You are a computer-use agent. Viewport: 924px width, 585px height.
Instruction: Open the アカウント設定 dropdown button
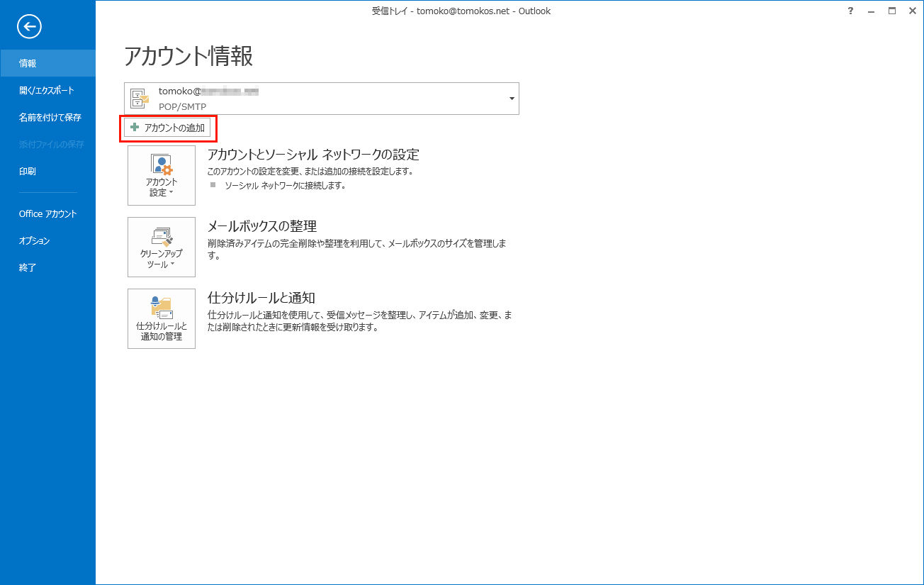coord(162,175)
